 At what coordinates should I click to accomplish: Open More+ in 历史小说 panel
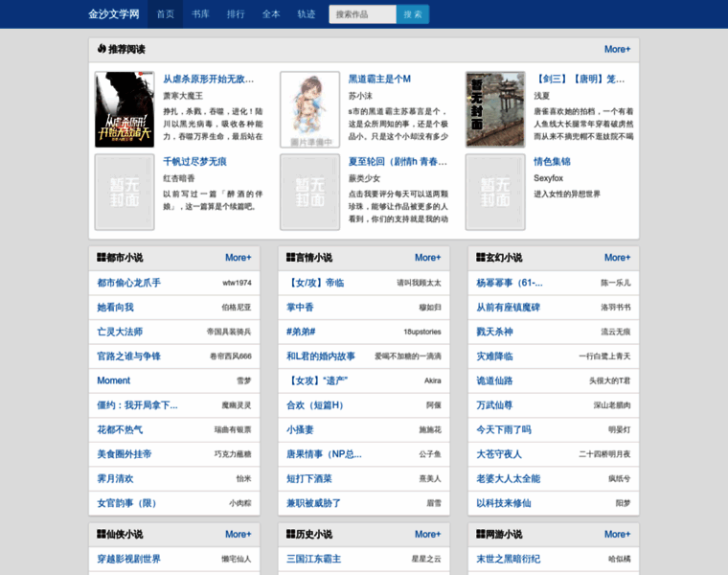point(427,534)
